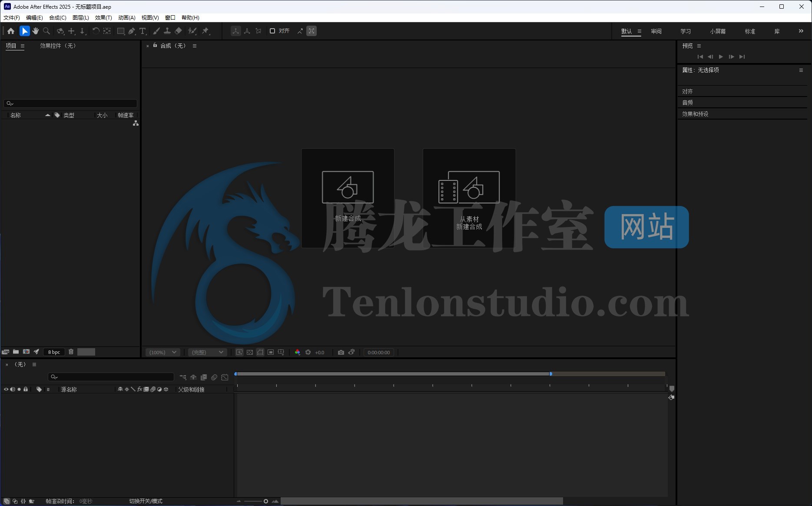Switch to 默认 workspace tab

point(626,31)
